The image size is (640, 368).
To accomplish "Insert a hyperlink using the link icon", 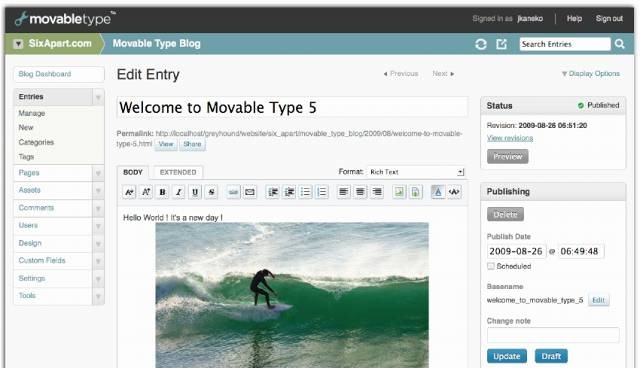I will [233, 192].
